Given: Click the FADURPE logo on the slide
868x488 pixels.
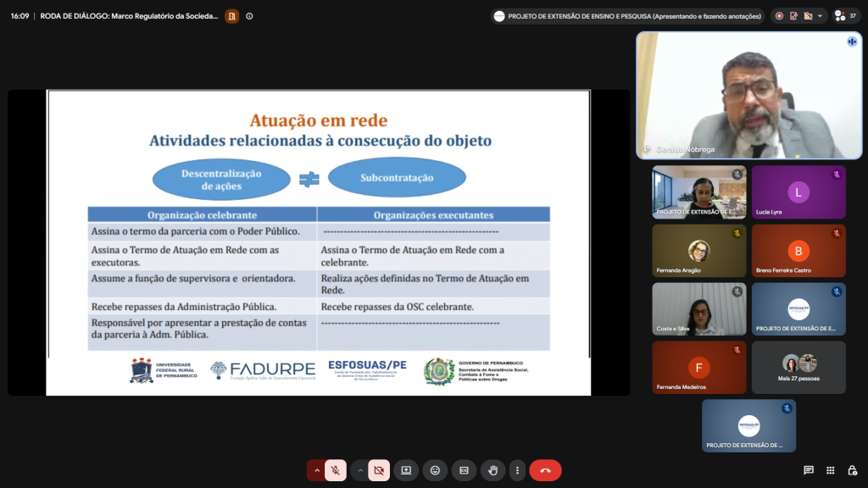Looking at the screenshot, I should pos(263,370).
